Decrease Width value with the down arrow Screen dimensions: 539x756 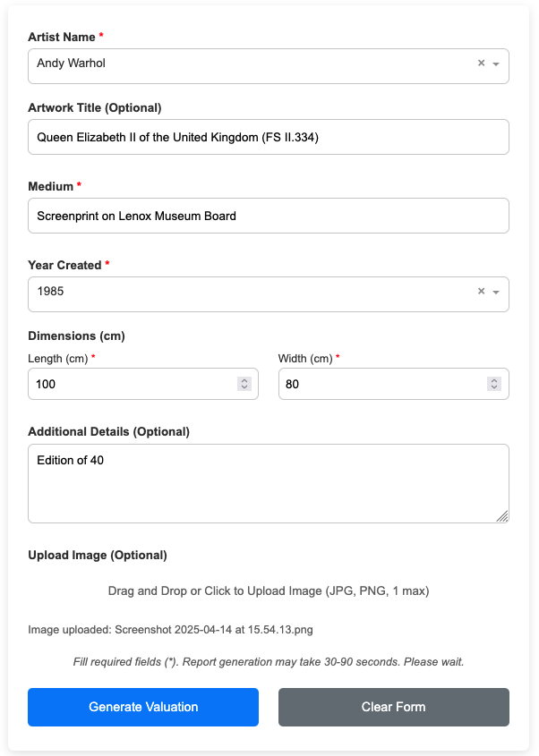(x=494, y=387)
